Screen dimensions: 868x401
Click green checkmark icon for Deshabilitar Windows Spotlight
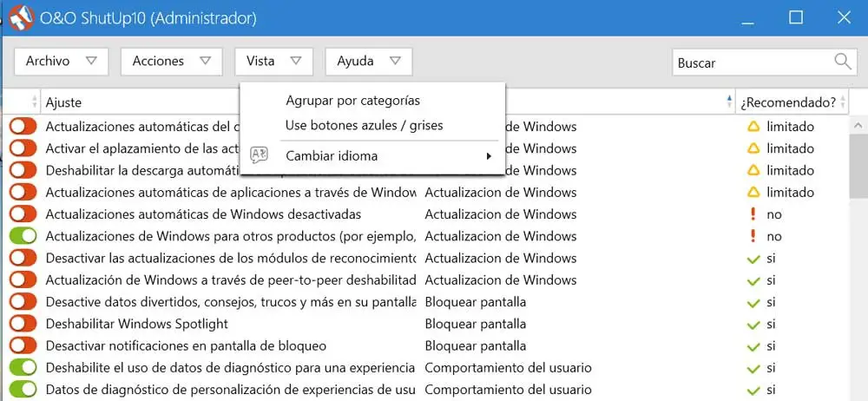(x=753, y=324)
